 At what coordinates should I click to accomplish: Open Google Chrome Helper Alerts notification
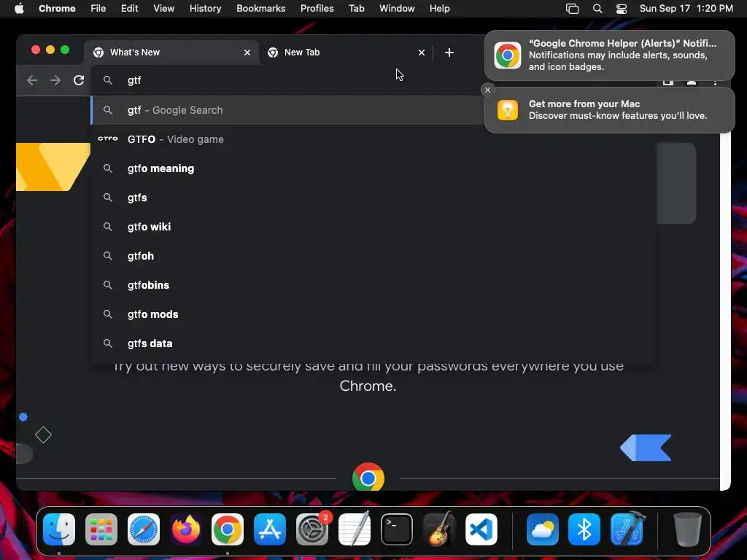(609, 55)
